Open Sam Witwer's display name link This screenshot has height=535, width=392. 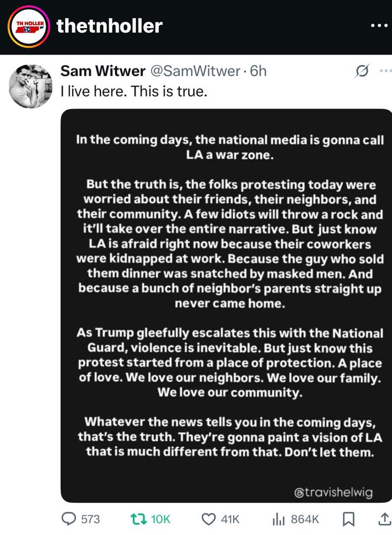[x=103, y=71]
